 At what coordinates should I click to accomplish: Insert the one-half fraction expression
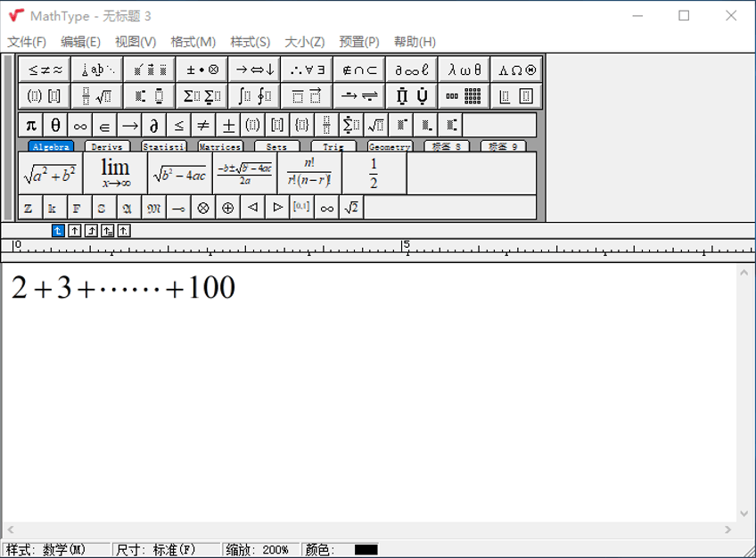[x=374, y=174]
